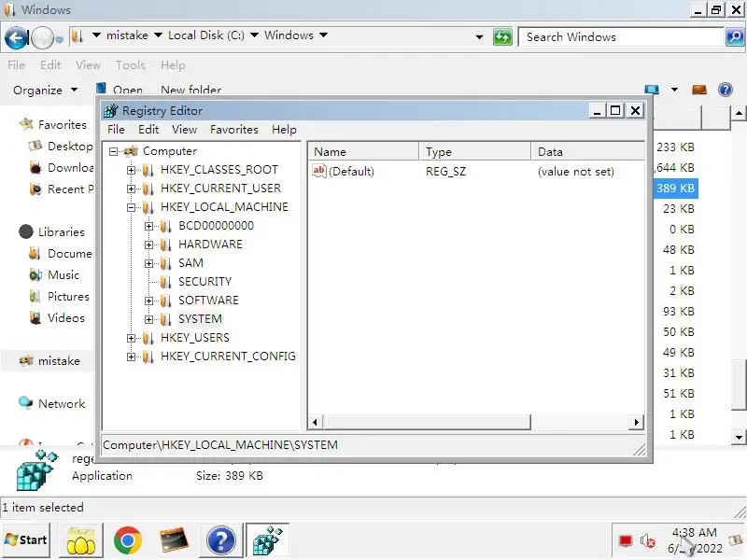This screenshot has width=747, height=560.
Task: Select the HARDWARE key folder icon
Action: click(166, 245)
